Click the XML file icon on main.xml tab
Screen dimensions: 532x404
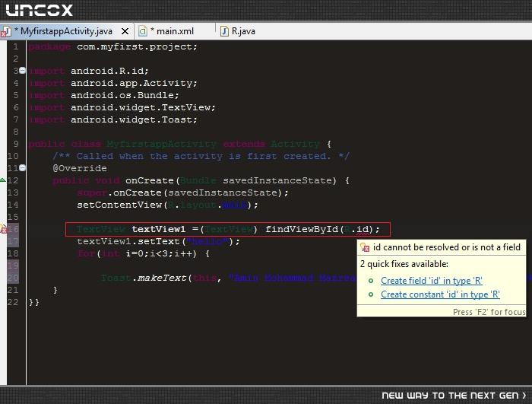(143, 31)
